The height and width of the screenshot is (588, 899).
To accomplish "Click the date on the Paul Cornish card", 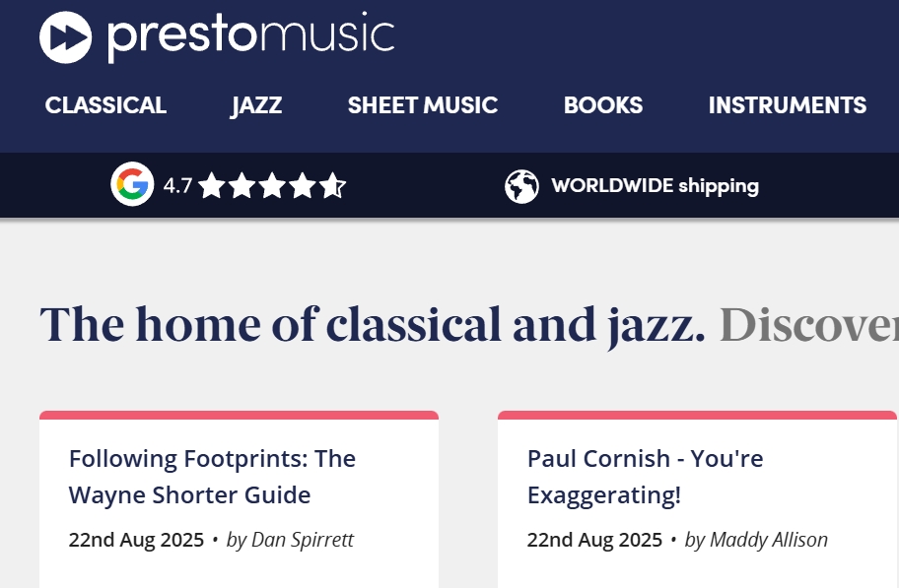I will pos(594,540).
